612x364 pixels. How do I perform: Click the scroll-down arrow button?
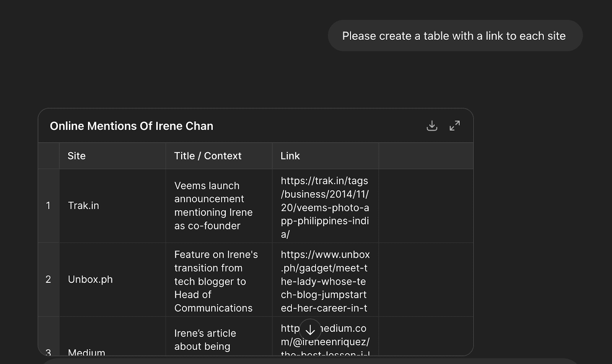tap(310, 330)
